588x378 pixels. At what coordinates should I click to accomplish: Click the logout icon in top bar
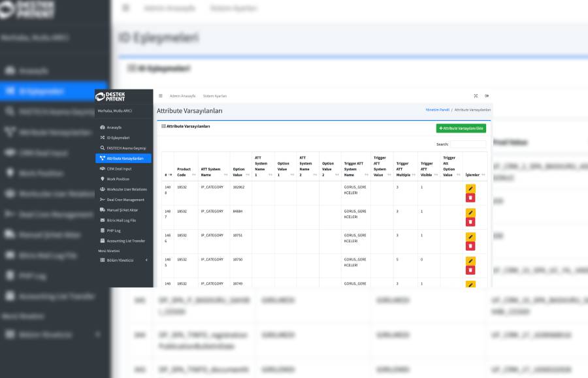pyautogui.click(x=487, y=96)
